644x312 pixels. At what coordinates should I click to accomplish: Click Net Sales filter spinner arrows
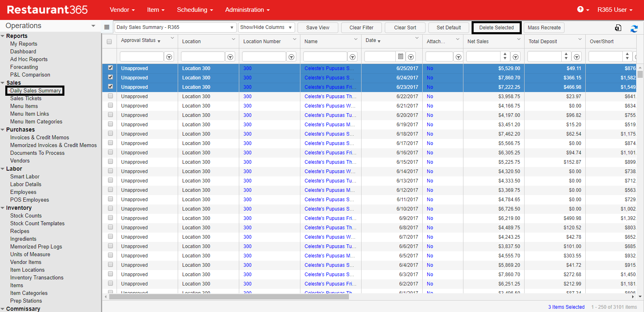(505, 56)
